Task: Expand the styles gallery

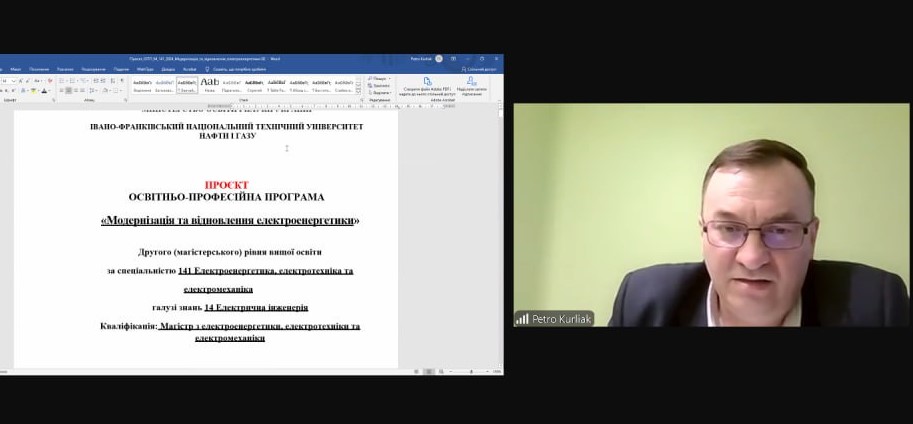Action: click(361, 91)
